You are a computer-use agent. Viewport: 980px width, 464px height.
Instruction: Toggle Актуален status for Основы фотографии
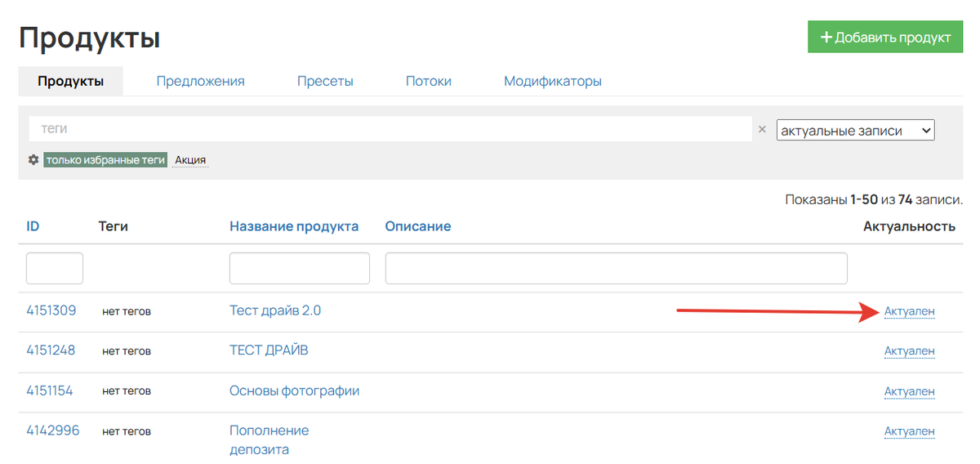pos(910,391)
